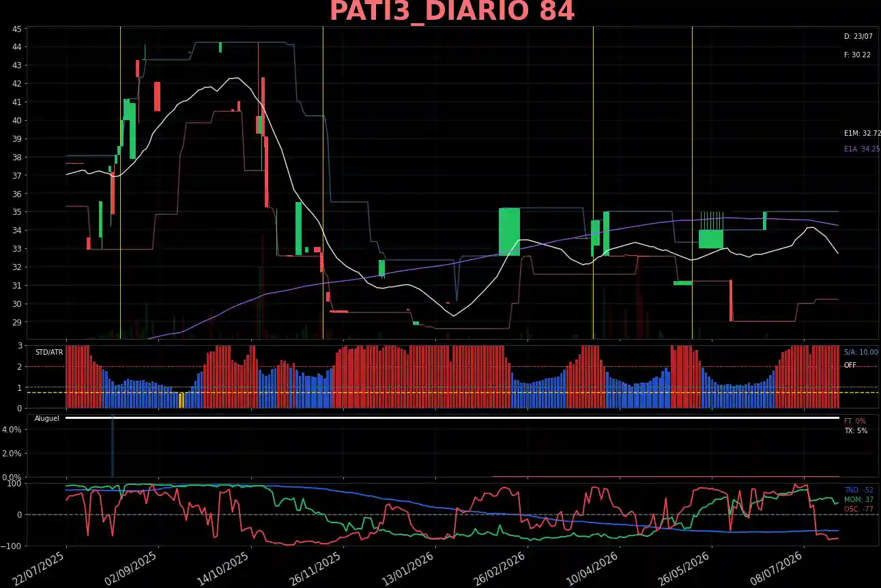The height and width of the screenshot is (588, 881).
Task: Click the 'TX: 5%' value
Action: (x=856, y=431)
